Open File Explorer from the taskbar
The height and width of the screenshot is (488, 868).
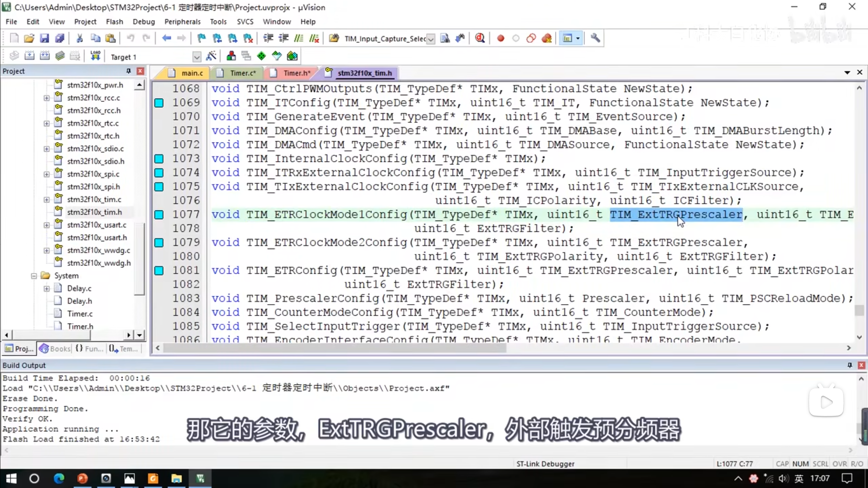coord(176,479)
